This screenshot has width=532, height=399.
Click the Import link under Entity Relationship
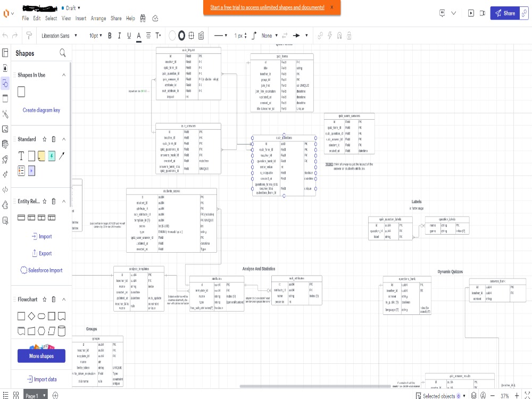[x=41, y=237]
